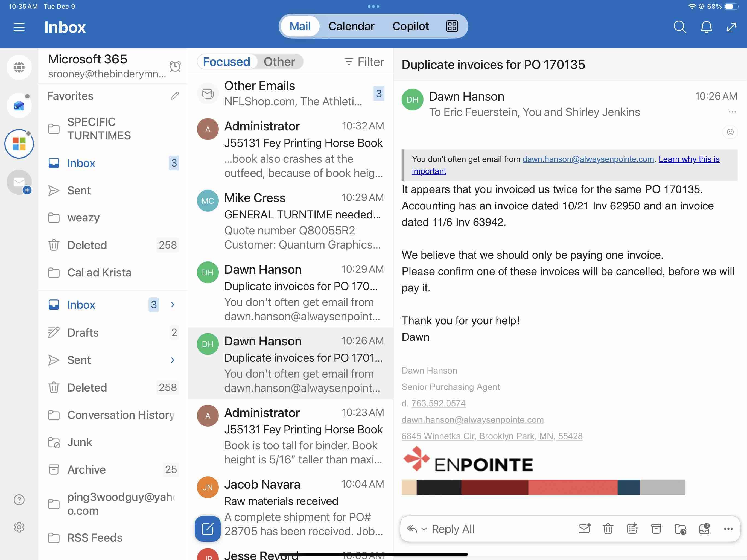Image resolution: width=747 pixels, height=560 pixels.
Task: Mark message unread with the envelope icon
Action: [584, 529]
